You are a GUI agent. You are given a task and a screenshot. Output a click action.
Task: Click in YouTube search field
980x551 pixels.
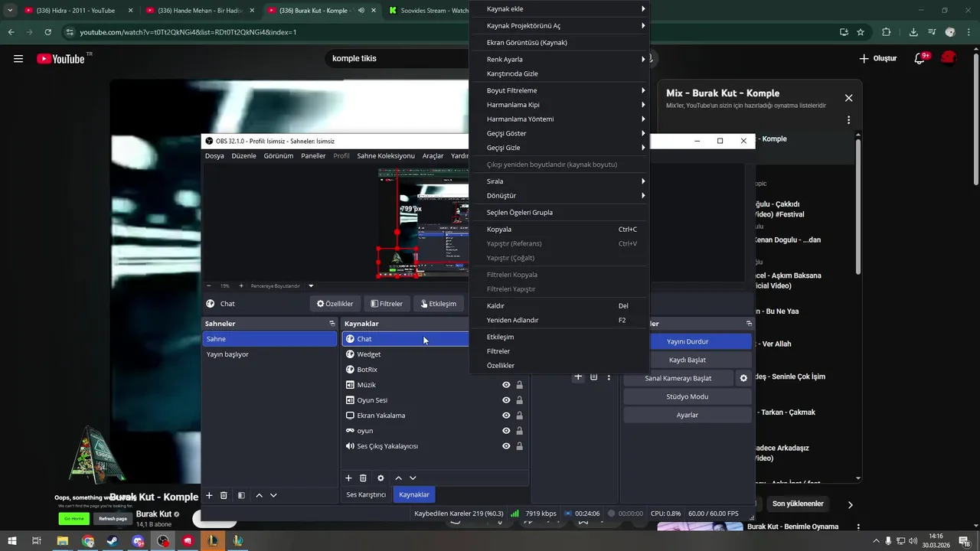[x=398, y=58]
